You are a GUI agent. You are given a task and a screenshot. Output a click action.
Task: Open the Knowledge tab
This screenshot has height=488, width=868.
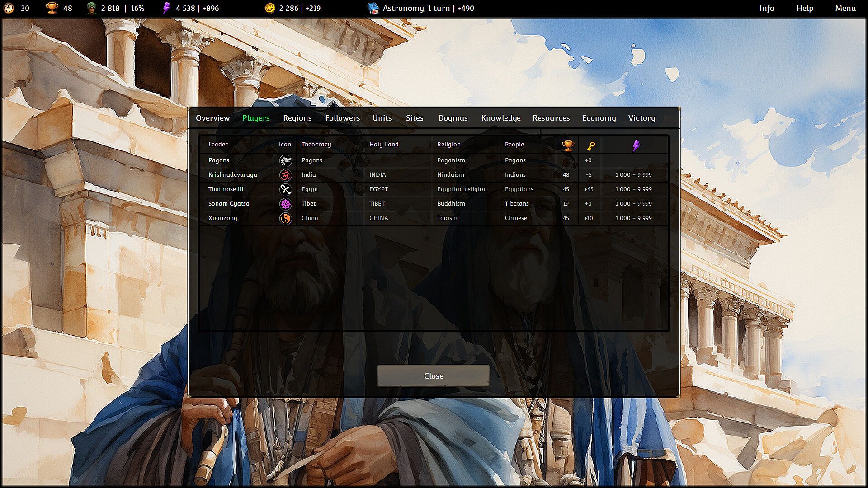[x=500, y=118]
